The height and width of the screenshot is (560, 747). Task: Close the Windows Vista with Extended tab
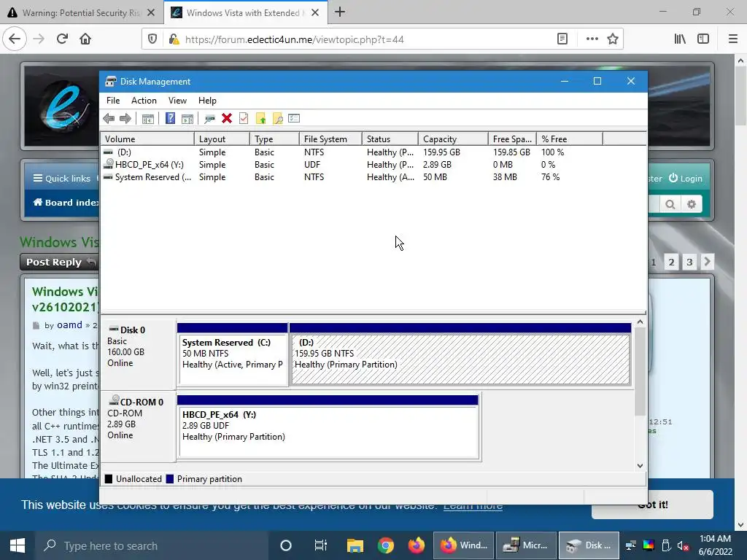point(315,13)
